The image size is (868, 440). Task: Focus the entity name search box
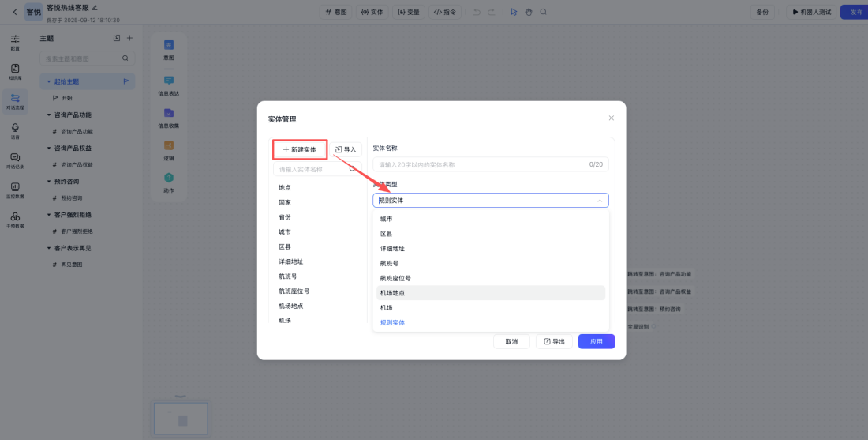coord(317,169)
